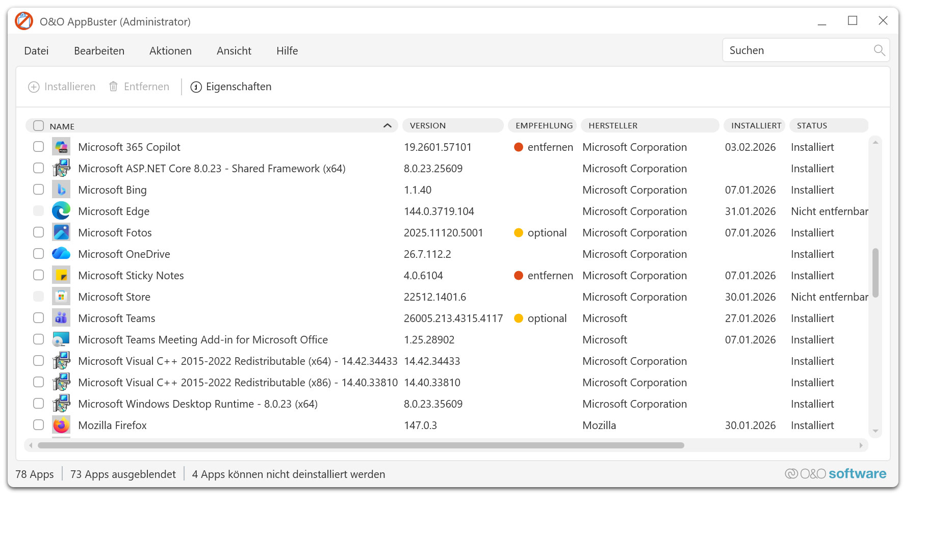Open Eigenschaften for selected app

(231, 87)
